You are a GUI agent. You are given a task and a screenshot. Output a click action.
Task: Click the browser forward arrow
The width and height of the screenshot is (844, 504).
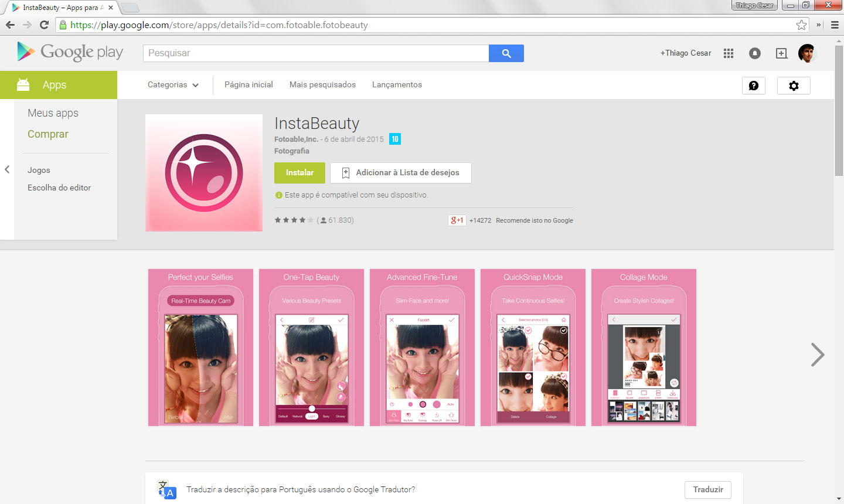pyautogui.click(x=27, y=25)
